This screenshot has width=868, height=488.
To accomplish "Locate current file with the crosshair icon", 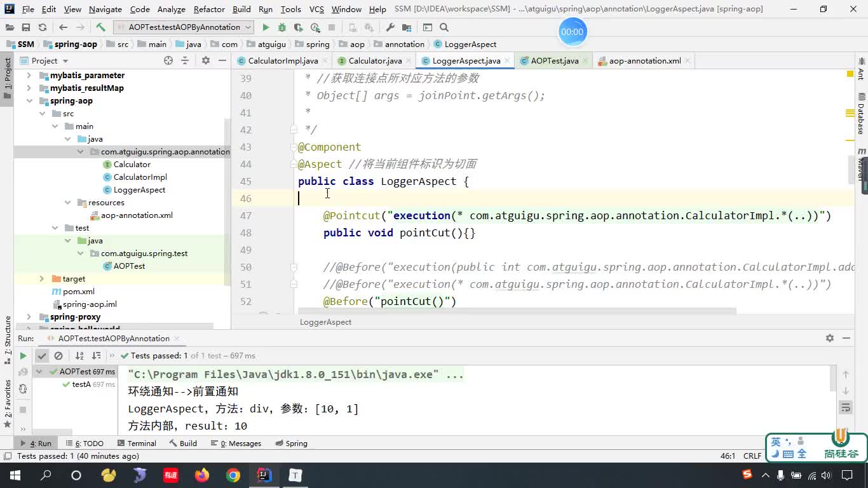I will [168, 60].
